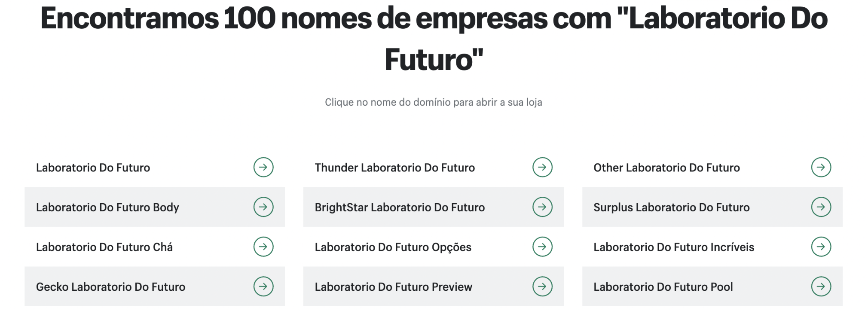Open the Other Laboratorio Do Futuro domain
The image size is (868, 311).
click(x=666, y=168)
